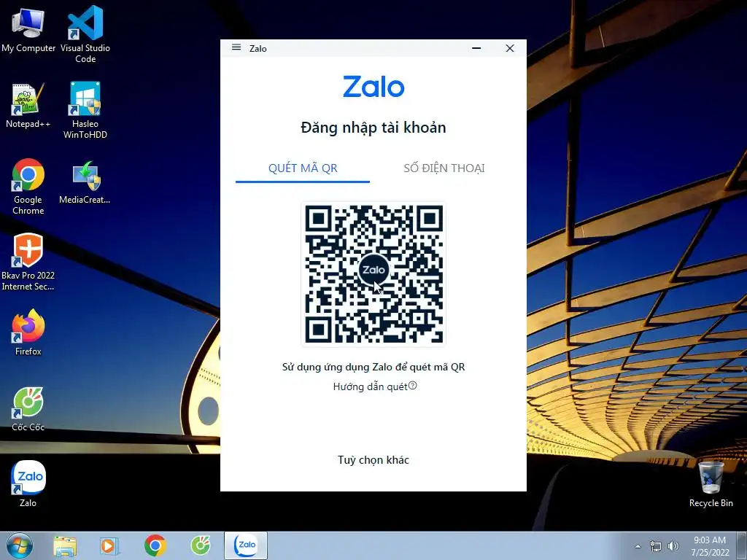Image resolution: width=747 pixels, height=560 pixels.
Task: Minimize the Zalo window
Action: pos(476,48)
